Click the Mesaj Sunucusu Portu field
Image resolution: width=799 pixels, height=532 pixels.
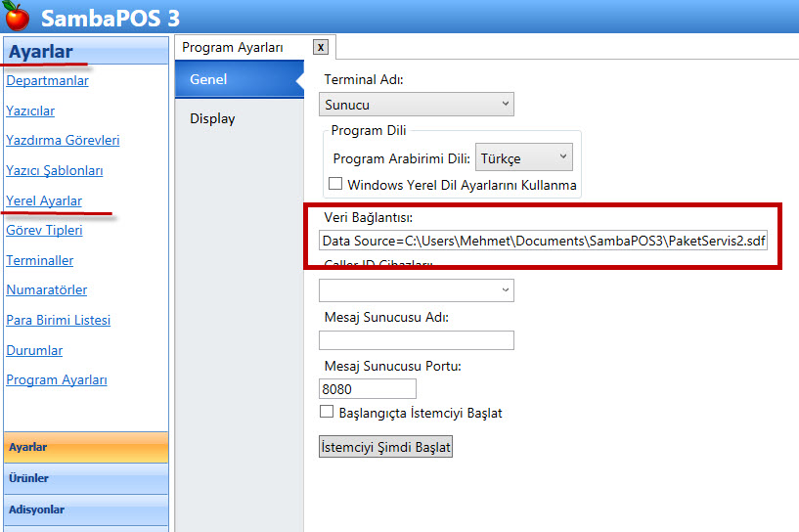[367, 388]
